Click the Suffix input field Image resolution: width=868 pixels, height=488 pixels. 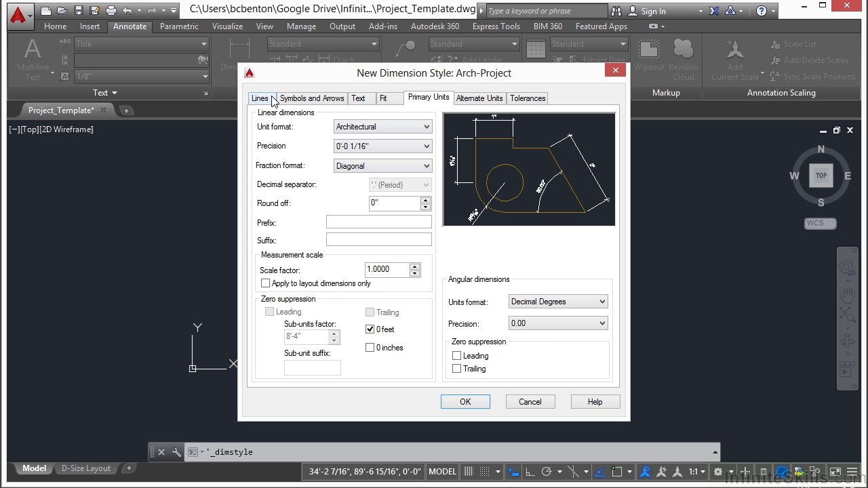(378, 239)
